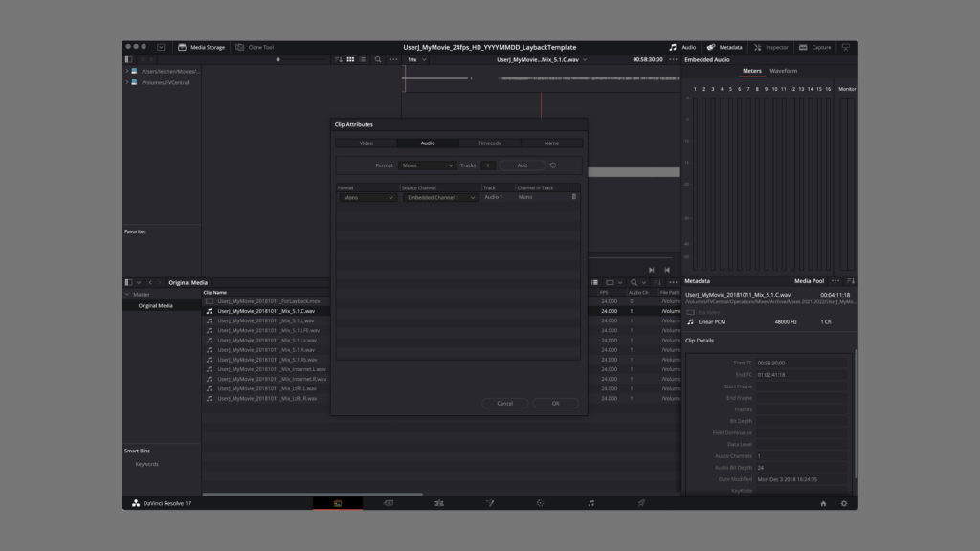Reset the audio track format in Clip Attributes
Image resolution: width=980 pixels, height=551 pixels.
coord(552,165)
